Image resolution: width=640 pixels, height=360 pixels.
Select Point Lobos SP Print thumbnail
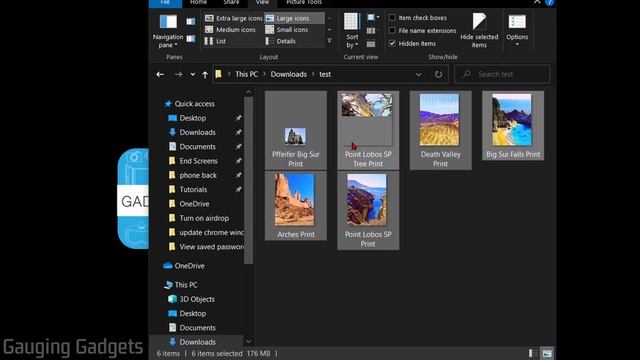coord(367,200)
